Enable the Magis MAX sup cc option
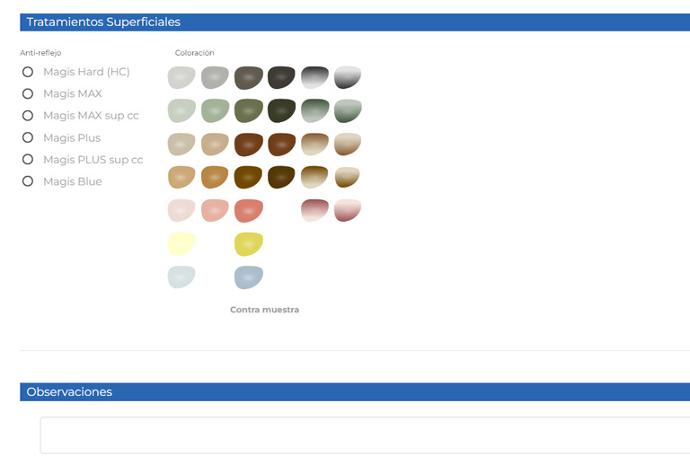Viewport: 690px width, 456px height. pyautogui.click(x=28, y=116)
